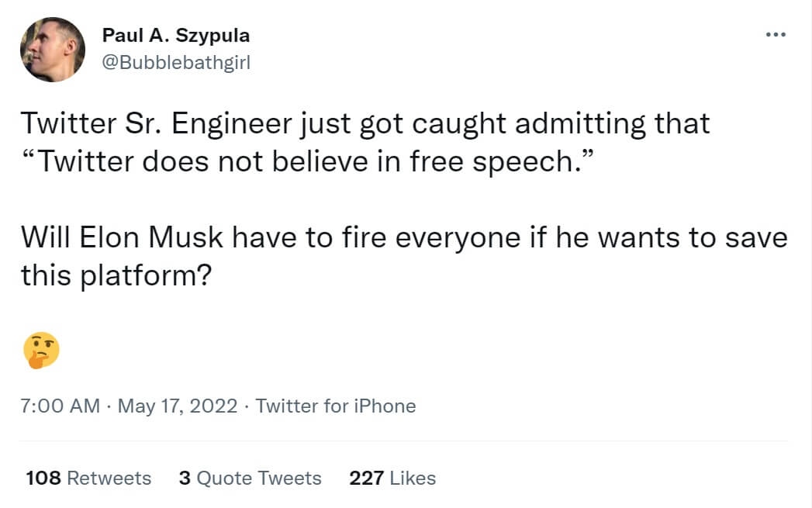Click the 7:00 AM timestamp

point(60,406)
